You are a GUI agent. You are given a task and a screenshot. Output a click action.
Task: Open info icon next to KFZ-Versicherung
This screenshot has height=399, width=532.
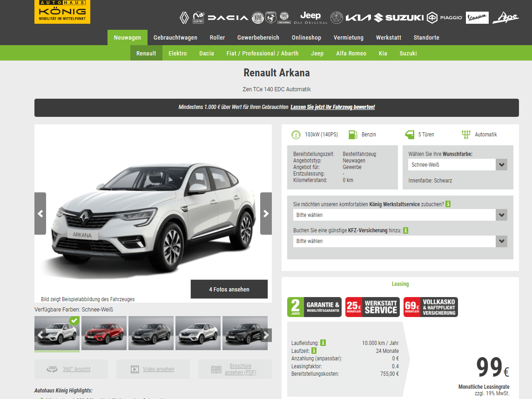[405, 230]
